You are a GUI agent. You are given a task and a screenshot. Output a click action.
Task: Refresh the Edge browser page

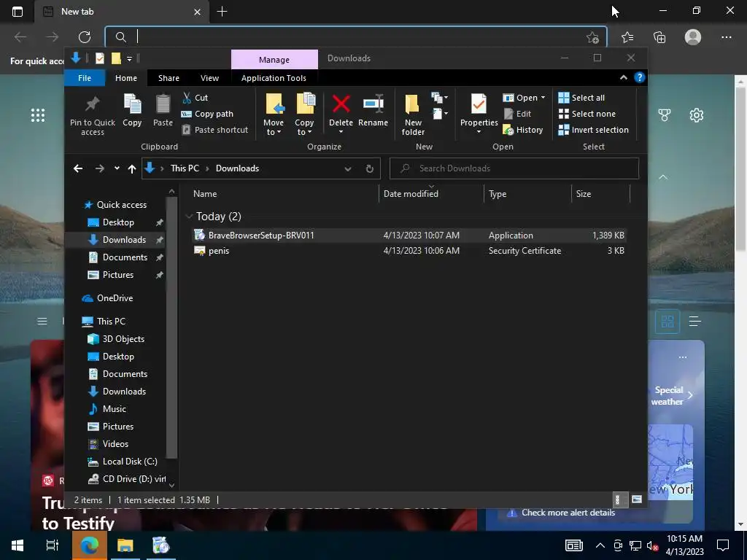pos(85,36)
